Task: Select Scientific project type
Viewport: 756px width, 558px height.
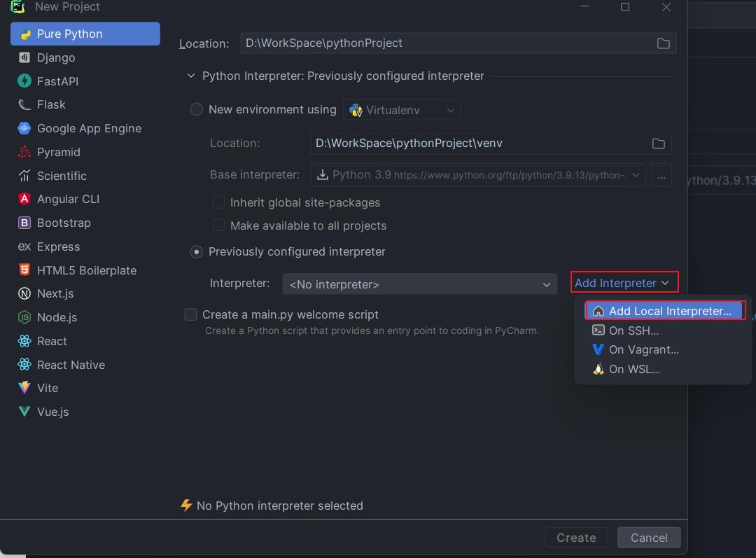Action: (85, 176)
